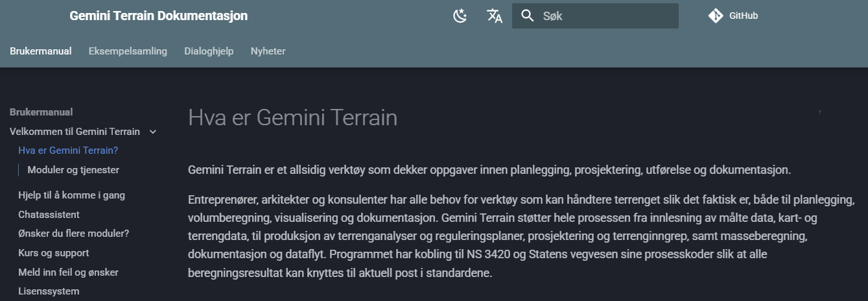Open the language translation selector icon

point(495,16)
